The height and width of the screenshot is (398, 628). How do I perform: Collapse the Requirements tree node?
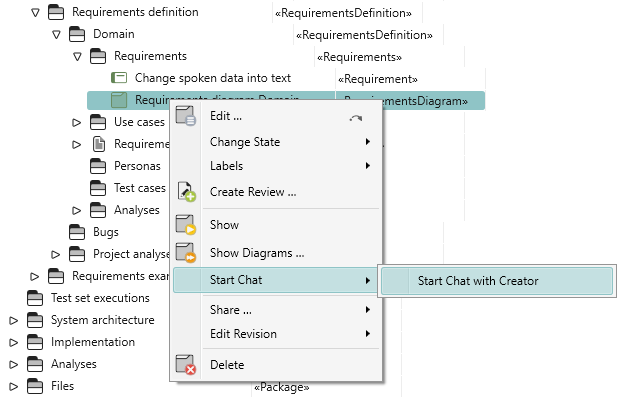(77, 56)
